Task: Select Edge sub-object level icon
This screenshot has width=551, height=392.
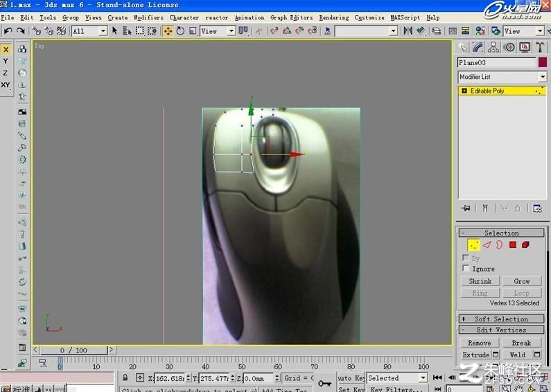Action: click(487, 244)
